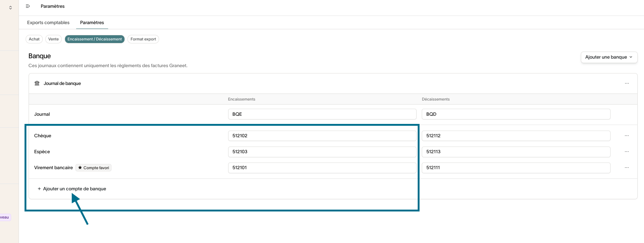The height and width of the screenshot is (243, 644).
Task: Click the Compte favori star badge
Action: tap(94, 168)
